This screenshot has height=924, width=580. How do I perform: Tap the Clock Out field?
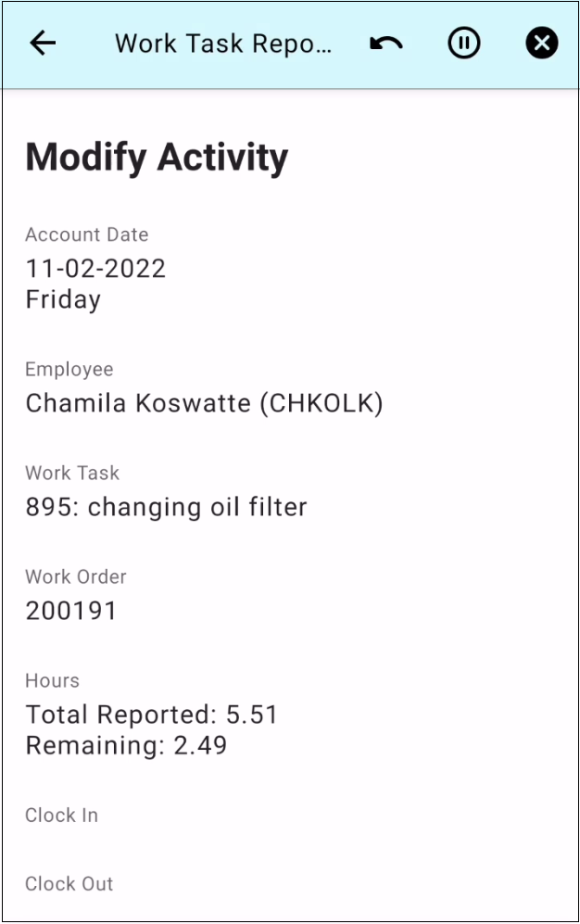click(x=69, y=884)
